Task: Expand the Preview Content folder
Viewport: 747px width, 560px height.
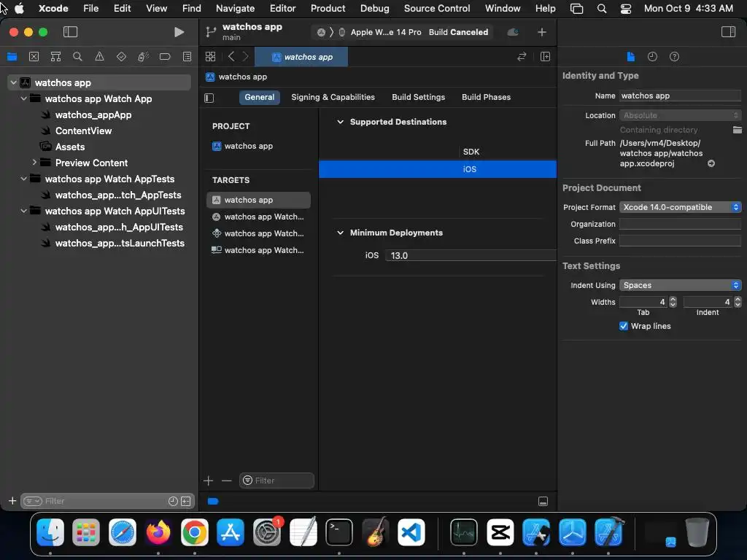Action: tap(34, 163)
